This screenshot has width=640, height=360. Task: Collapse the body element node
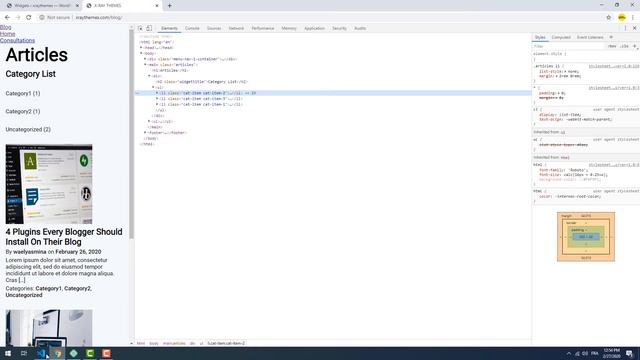tap(141, 53)
